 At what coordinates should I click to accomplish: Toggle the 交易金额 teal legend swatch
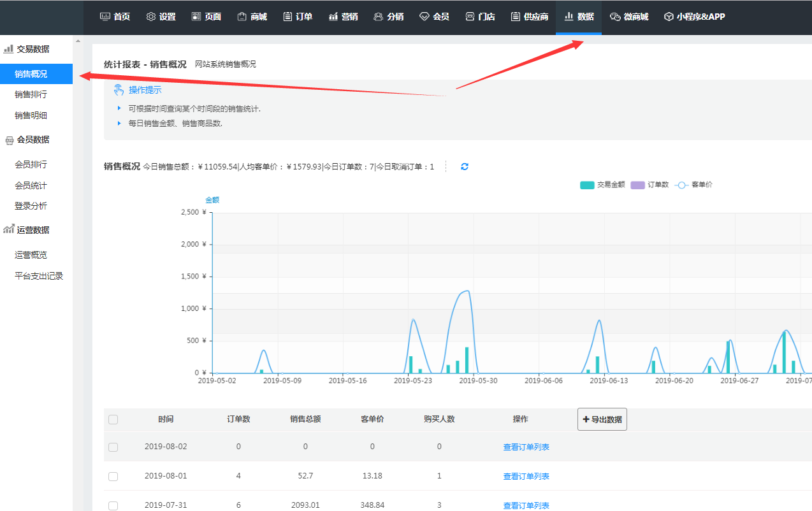(x=587, y=185)
